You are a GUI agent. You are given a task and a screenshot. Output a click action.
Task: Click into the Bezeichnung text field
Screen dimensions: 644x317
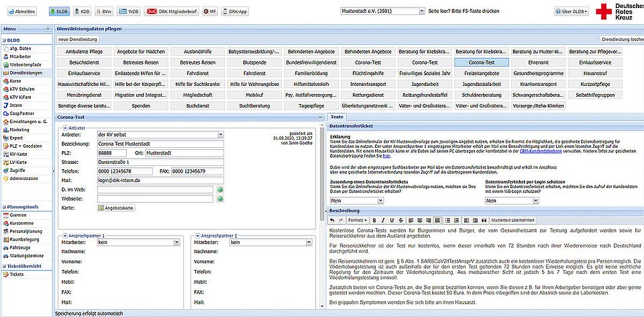159,143
